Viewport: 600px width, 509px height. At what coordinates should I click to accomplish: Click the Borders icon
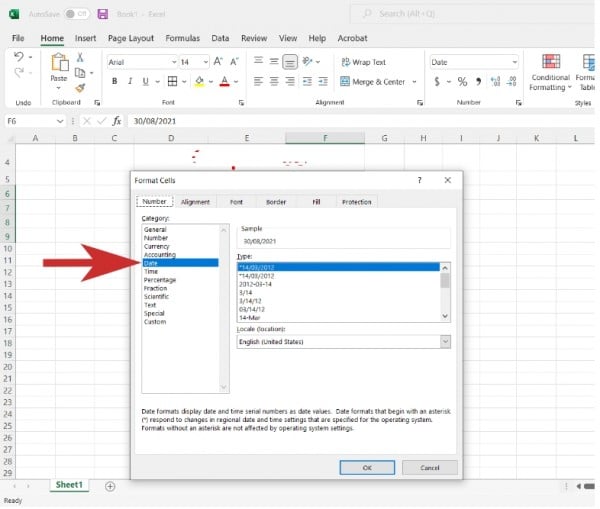(x=172, y=81)
